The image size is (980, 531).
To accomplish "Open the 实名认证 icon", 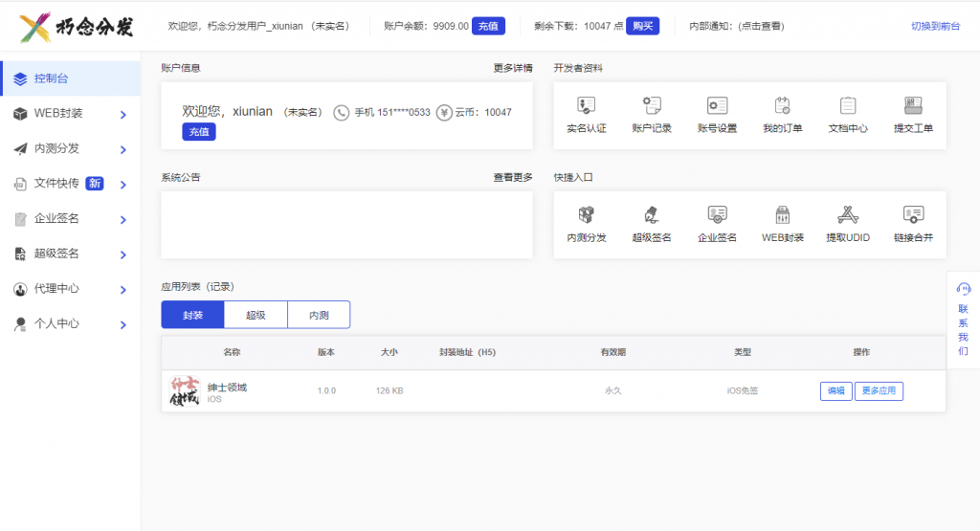I will coord(586,105).
